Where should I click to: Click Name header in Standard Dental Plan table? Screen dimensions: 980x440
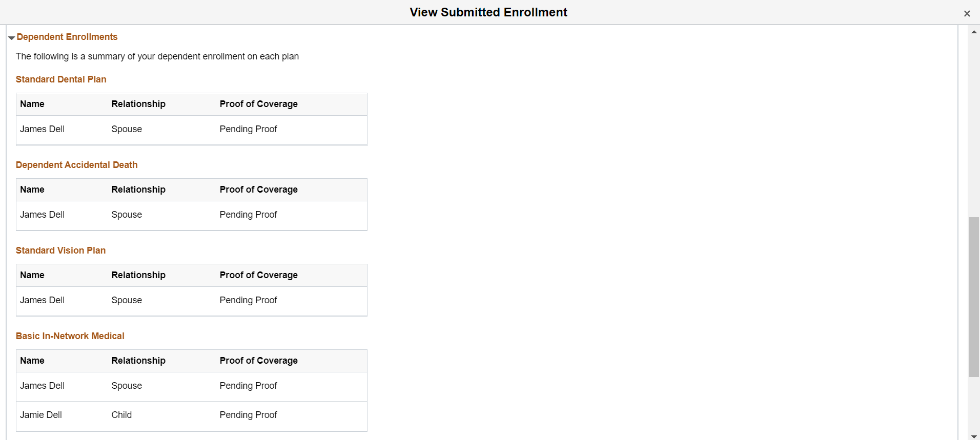(x=32, y=104)
